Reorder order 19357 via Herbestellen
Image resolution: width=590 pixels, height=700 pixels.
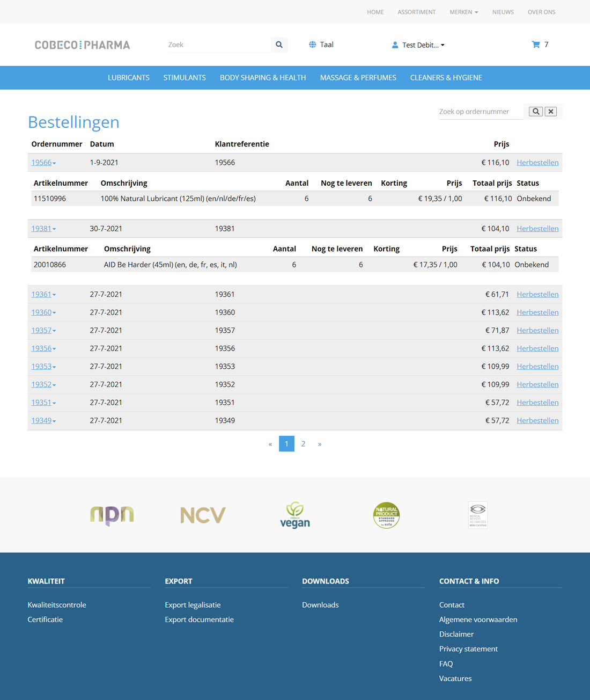[537, 330]
